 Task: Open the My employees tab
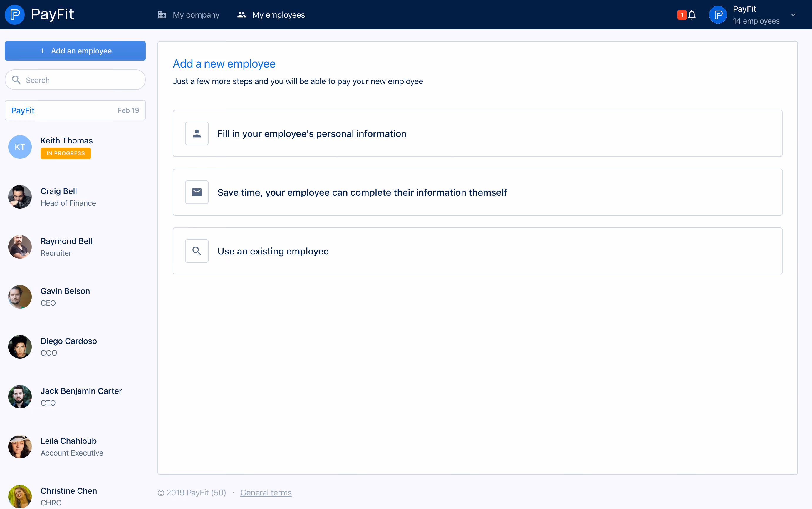(271, 15)
